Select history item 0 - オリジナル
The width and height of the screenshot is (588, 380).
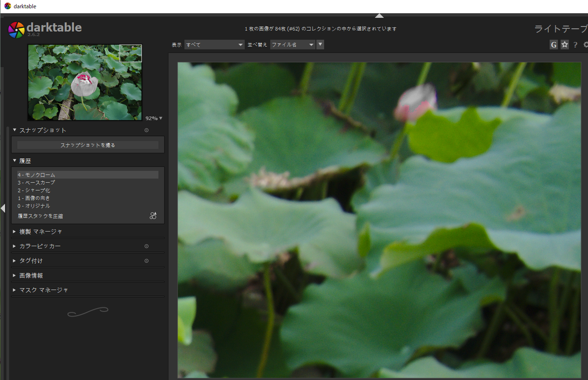coord(88,206)
